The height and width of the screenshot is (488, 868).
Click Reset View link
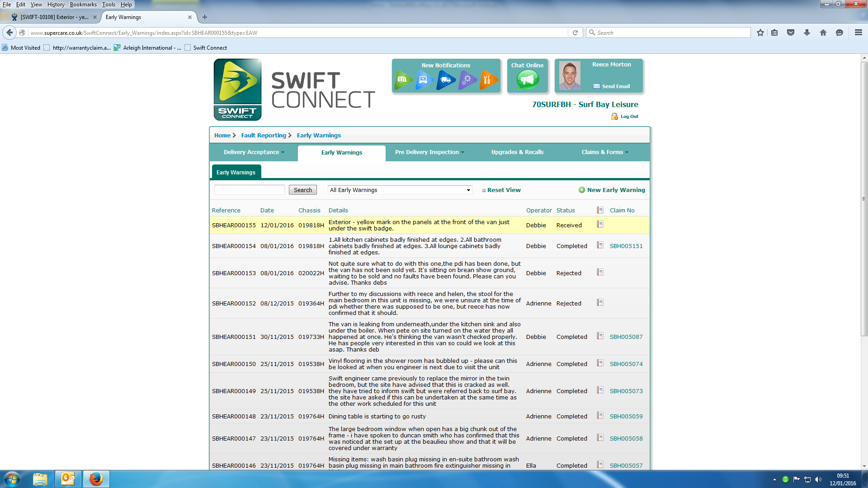[x=504, y=190]
